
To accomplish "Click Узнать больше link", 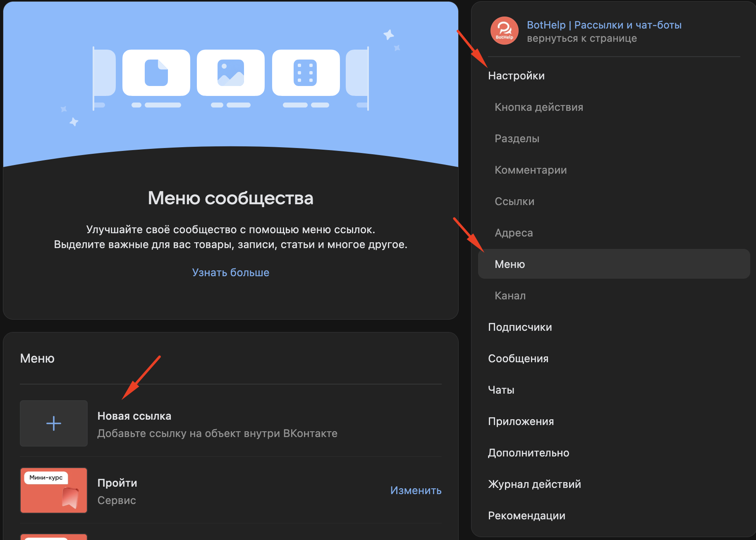I will click(230, 272).
